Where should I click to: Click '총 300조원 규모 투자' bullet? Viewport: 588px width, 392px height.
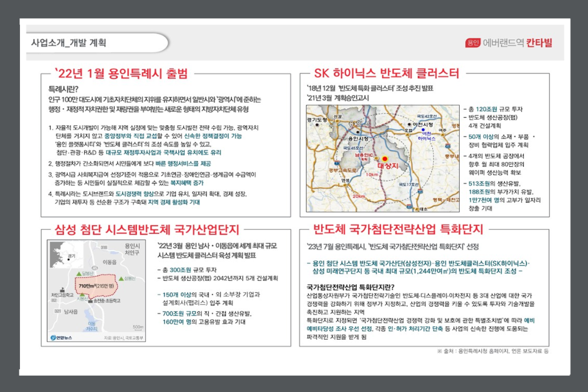[187, 270]
